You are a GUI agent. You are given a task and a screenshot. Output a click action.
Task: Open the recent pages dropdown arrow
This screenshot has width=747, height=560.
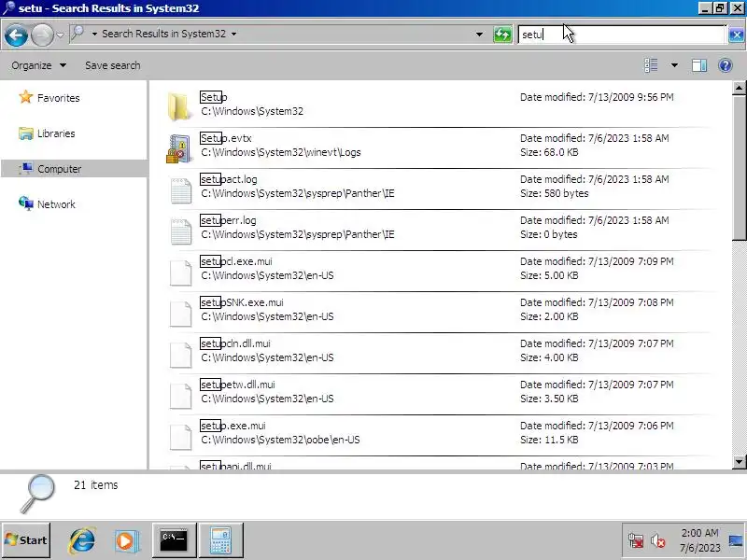[60, 35]
